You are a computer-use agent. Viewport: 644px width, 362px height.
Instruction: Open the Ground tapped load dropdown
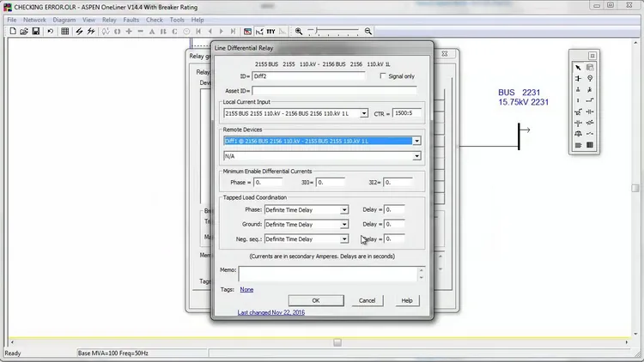pyautogui.click(x=344, y=225)
